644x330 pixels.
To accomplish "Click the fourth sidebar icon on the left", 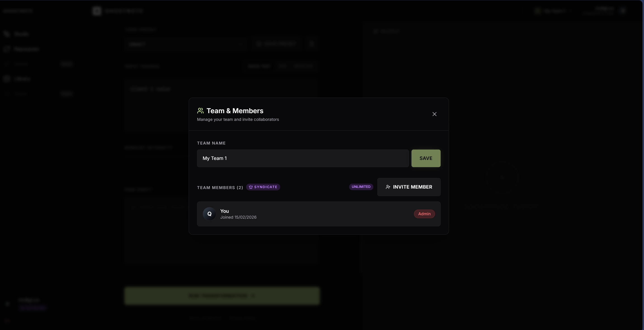I will click(x=7, y=79).
